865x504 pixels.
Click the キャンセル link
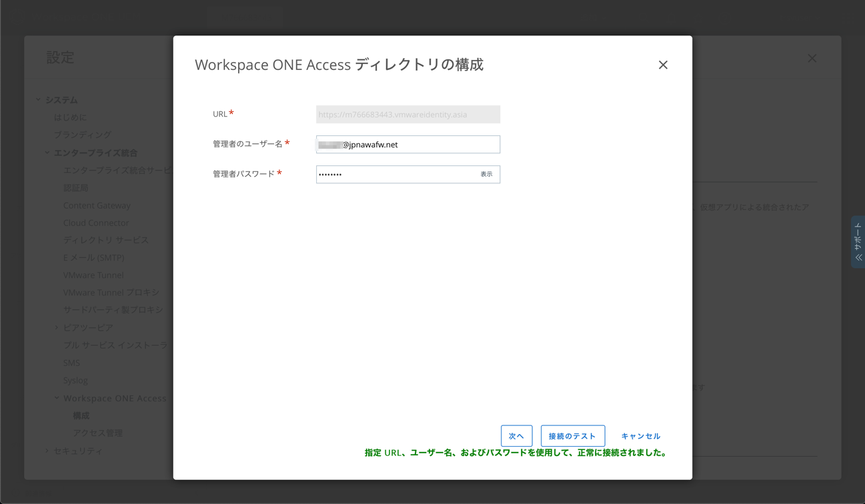point(640,436)
